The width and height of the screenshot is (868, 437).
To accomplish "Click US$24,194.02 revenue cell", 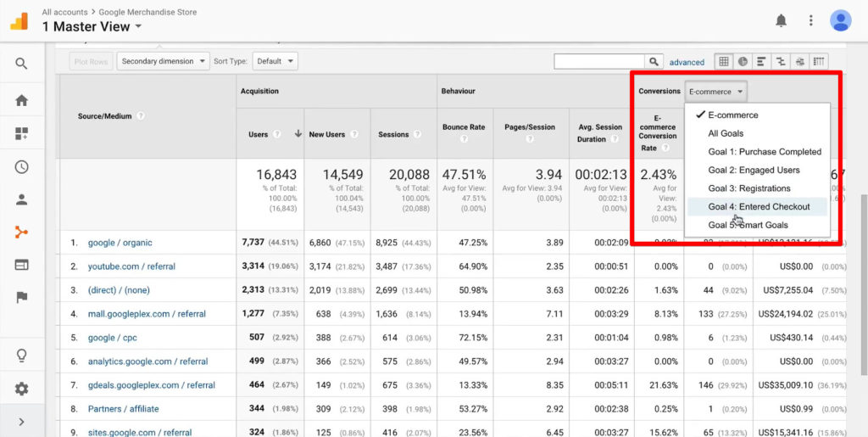I will 787,314.
